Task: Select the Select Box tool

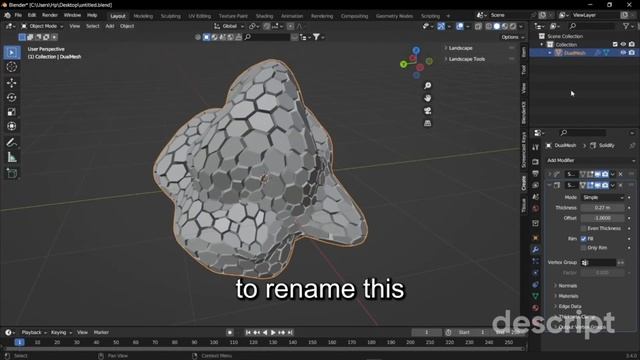Action: click(x=11, y=53)
